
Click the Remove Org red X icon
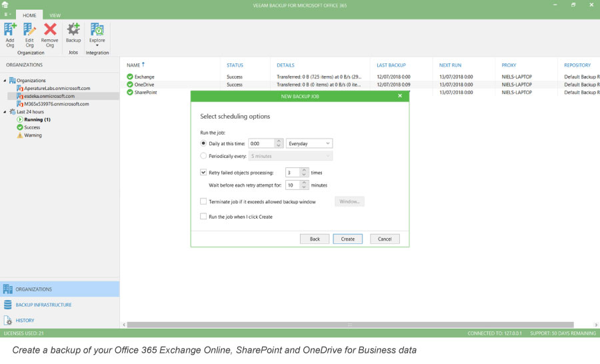50,29
